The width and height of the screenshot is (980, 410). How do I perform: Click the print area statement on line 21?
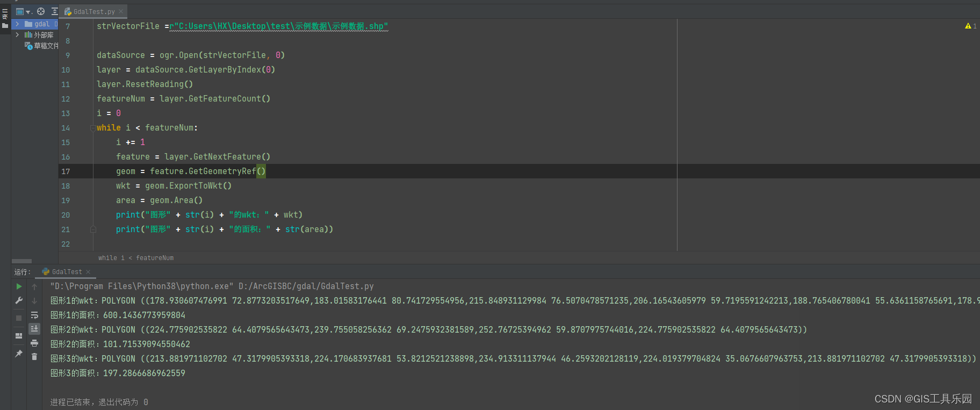coord(225,229)
